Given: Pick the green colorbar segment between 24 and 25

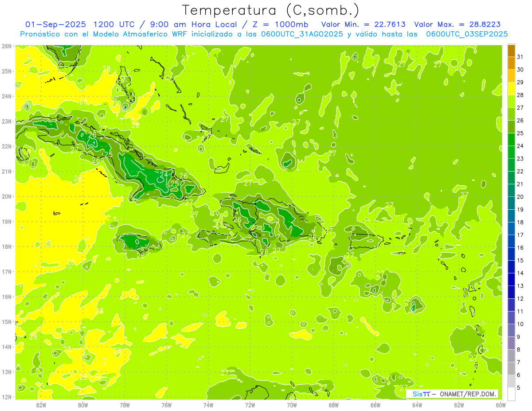Looking at the screenshot, I should tap(511, 140).
